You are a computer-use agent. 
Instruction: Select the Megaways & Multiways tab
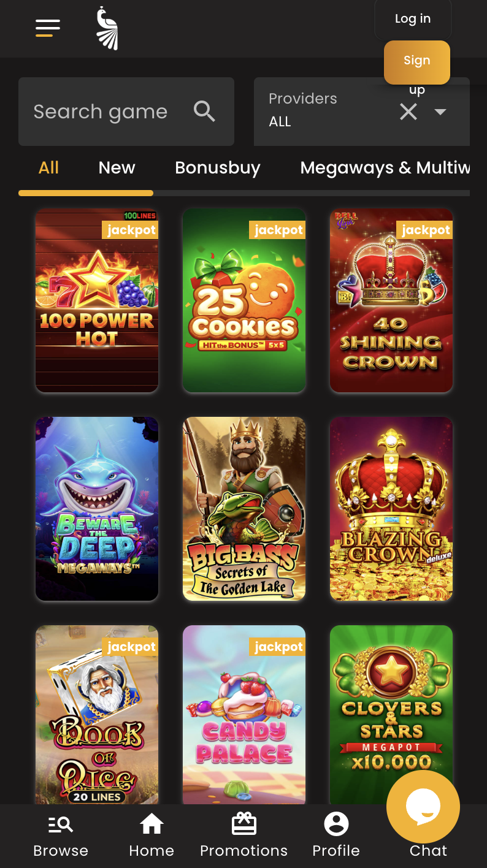[385, 167]
